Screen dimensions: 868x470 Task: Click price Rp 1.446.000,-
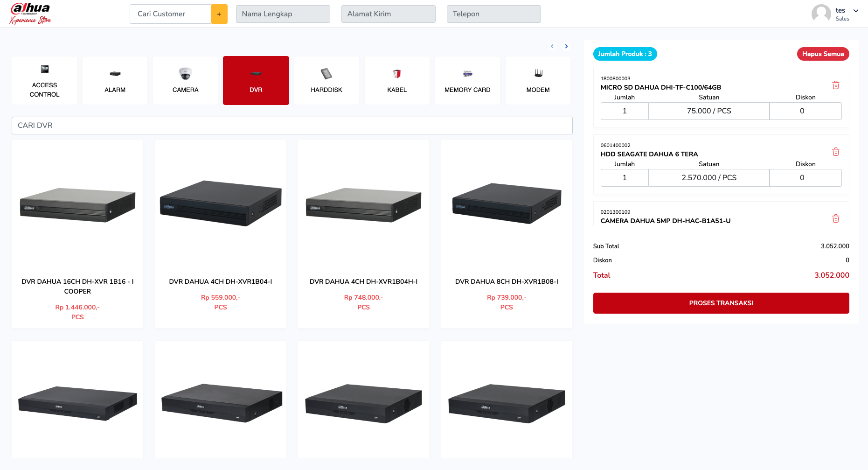click(77, 307)
